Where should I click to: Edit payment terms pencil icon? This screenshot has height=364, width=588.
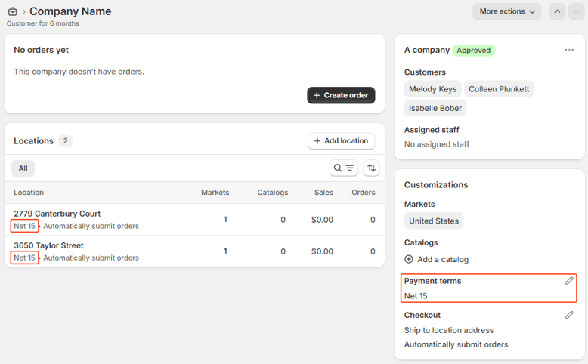point(569,281)
